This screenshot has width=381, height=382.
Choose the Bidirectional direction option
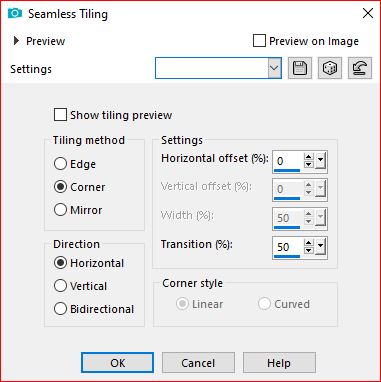60,309
